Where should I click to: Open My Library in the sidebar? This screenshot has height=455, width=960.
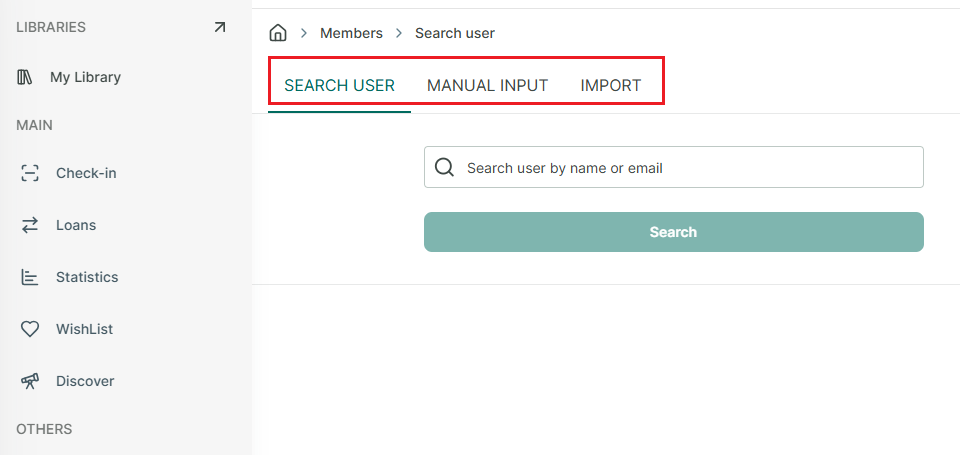point(85,77)
